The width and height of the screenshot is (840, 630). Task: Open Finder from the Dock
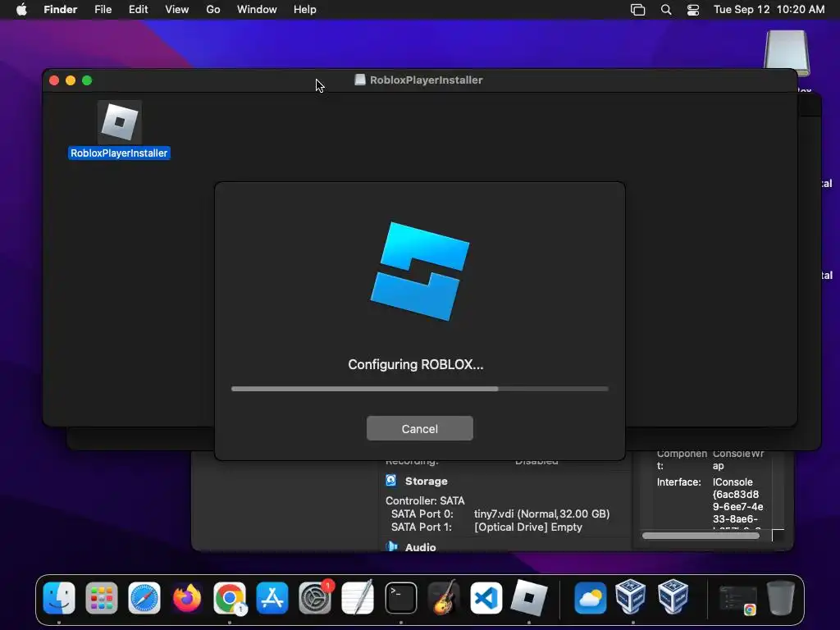coord(59,597)
